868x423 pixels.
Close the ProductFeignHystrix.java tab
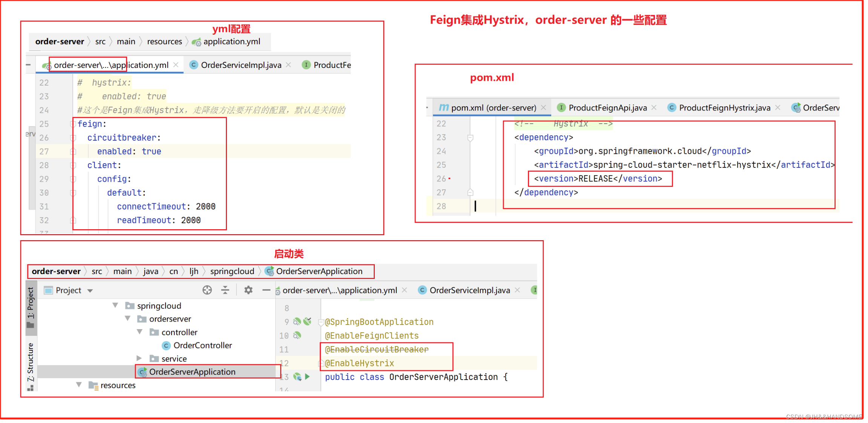[778, 107]
